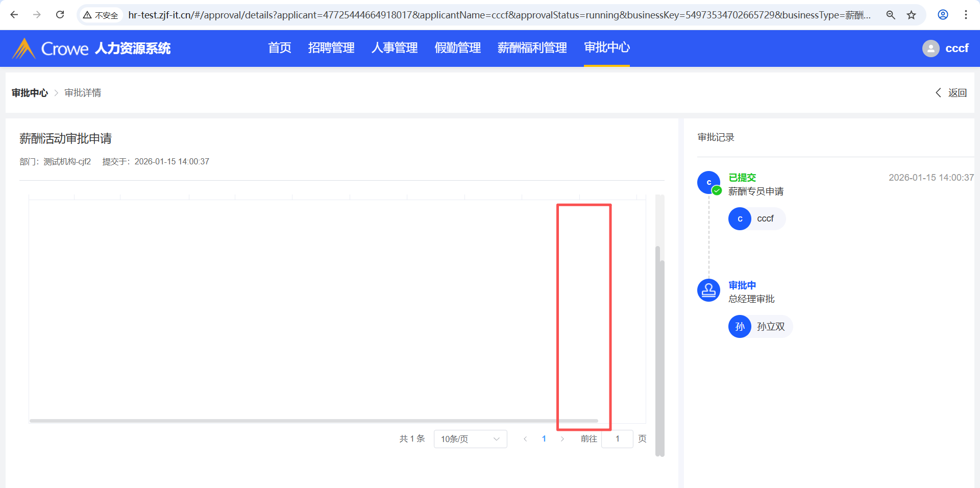Open the 招聘管理 menu item

331,48
